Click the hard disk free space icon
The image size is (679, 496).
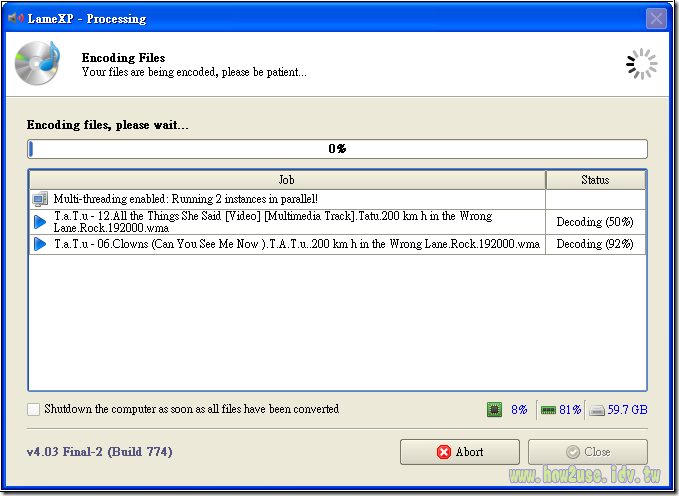pos(597,409)
